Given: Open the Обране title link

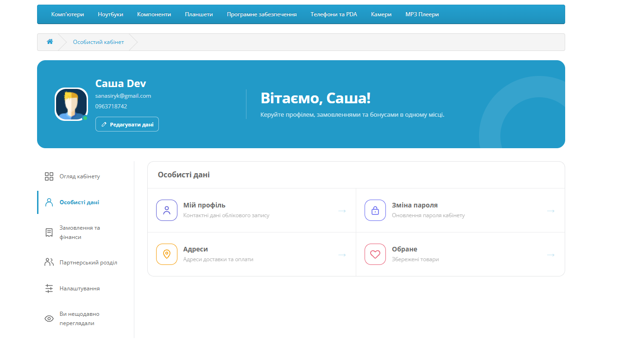Looking at the screenshot, I should pos(404,249).
